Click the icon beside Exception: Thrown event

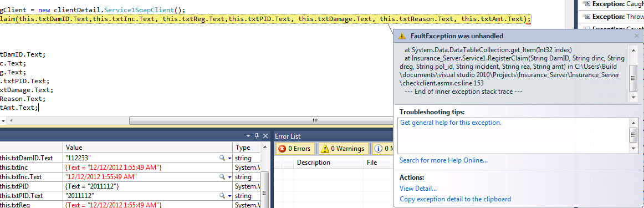586,17
